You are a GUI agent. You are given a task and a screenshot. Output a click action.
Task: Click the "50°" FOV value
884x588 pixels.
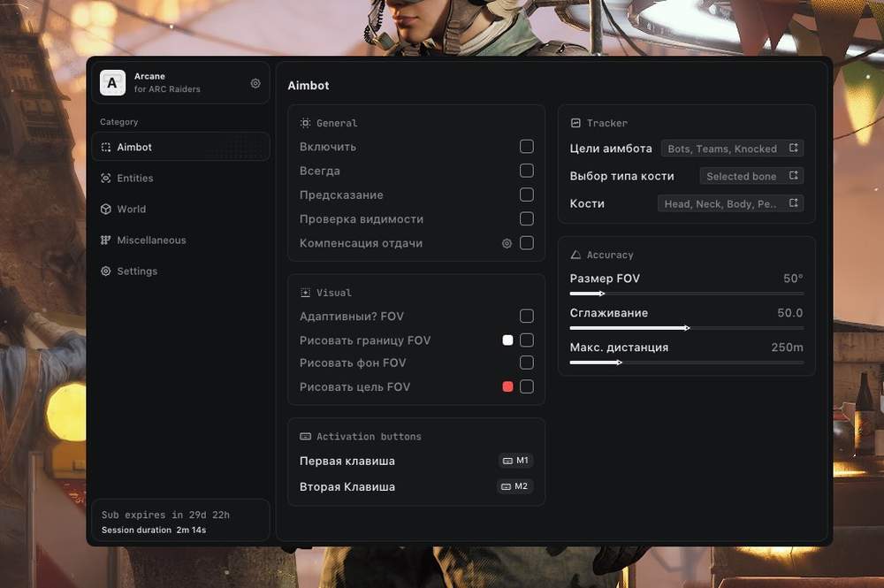[x=793, y=279]
